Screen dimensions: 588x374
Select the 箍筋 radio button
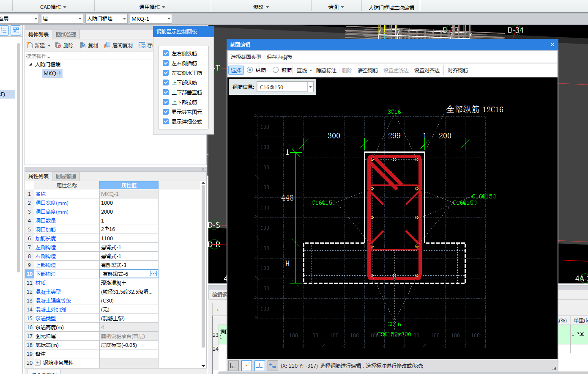click(276, 70)
